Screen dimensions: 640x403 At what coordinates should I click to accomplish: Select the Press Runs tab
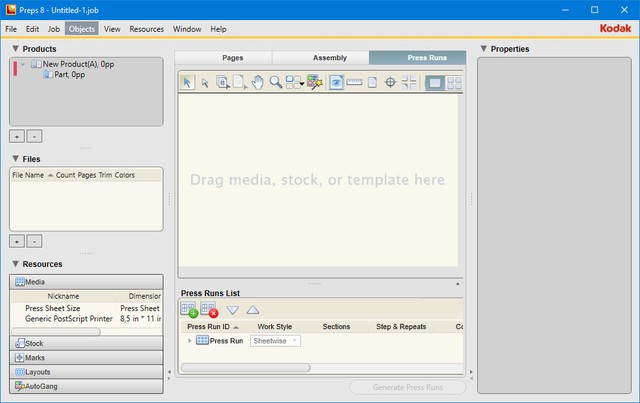418,58
